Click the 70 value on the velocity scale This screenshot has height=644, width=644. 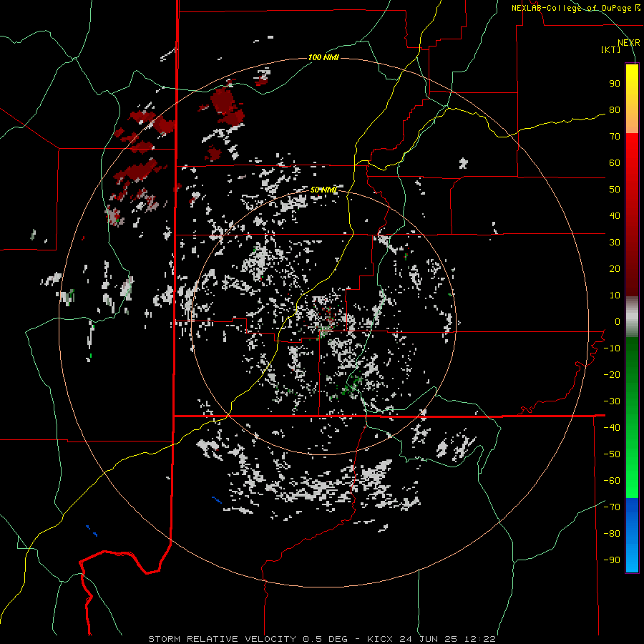(615, 137)
